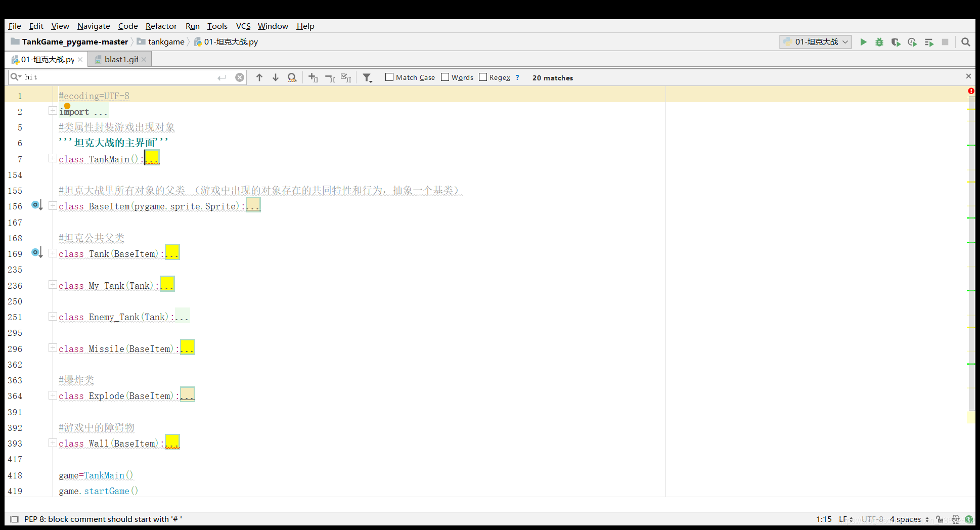Enable the Words checkbox

click(445, 77)
